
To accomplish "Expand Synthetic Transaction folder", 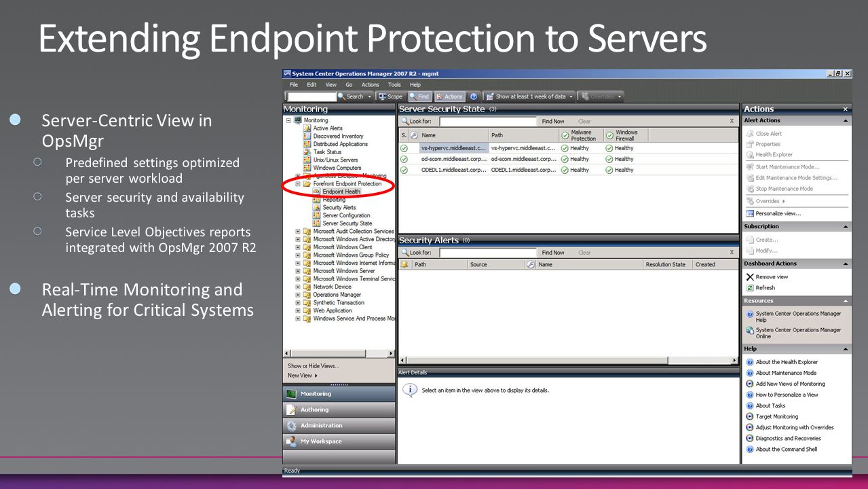I will pyautogui.click(x=298, y=303).
